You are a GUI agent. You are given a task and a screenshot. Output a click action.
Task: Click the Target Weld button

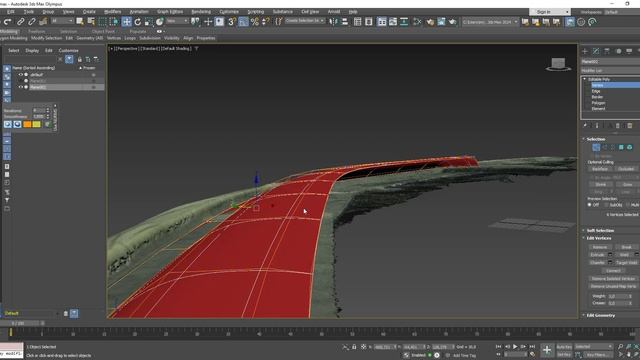(627, 263)
